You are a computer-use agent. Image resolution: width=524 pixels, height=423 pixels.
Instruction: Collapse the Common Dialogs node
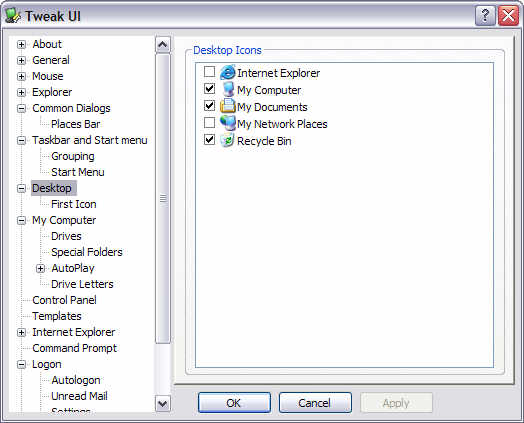21,109
